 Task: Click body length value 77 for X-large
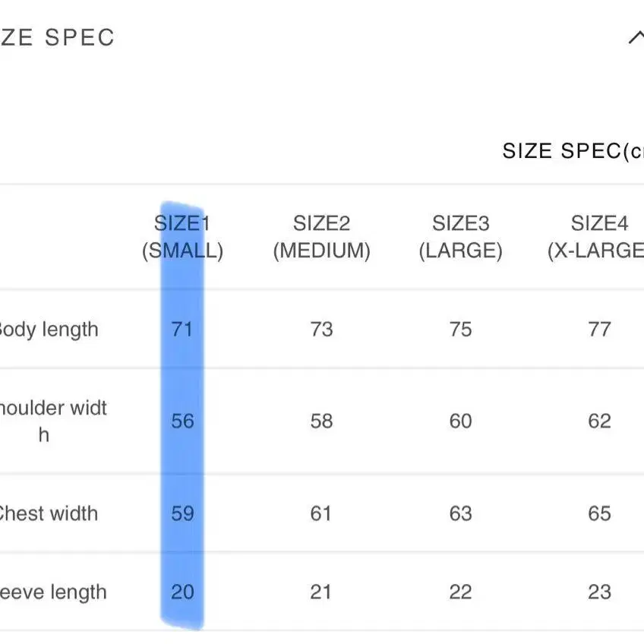(x=599, y=330)
